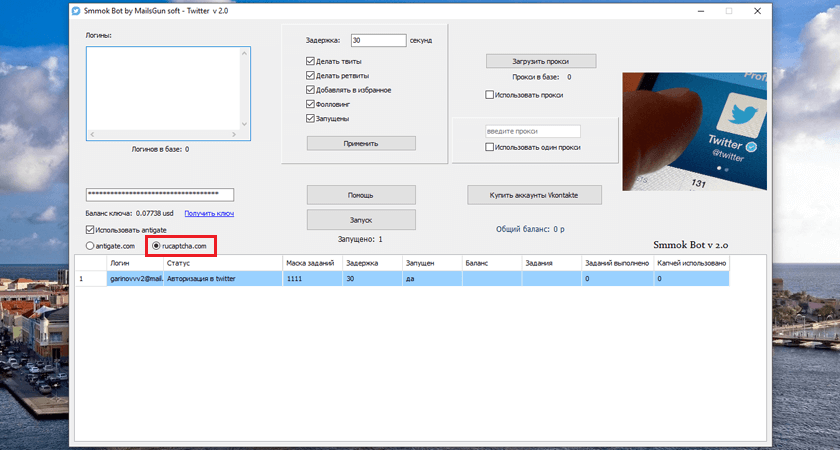The image size is (840, 450).
Task: Click the '30' delay cell in table row
Action: pyautogui.click(x=372, y=279)
